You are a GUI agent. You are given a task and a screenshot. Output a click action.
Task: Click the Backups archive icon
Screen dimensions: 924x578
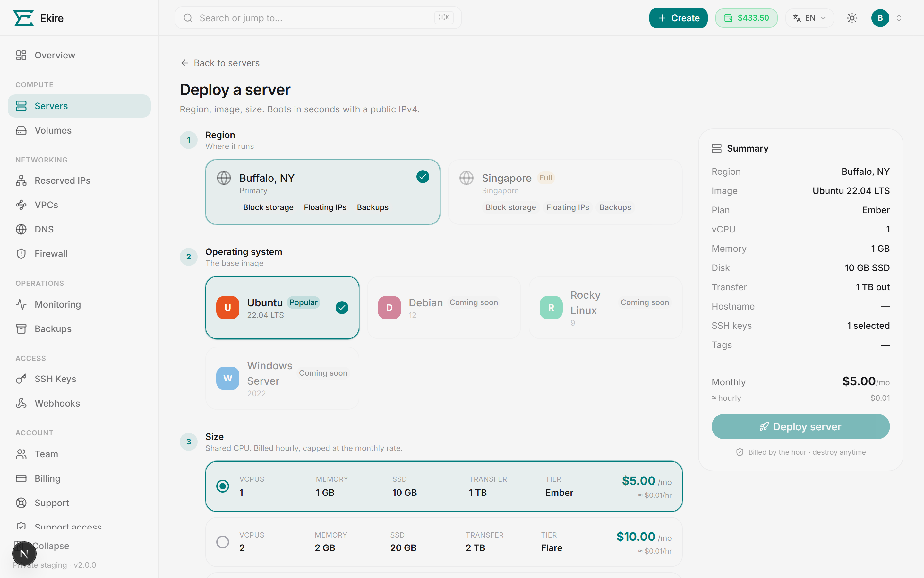(x=21, y=329)
